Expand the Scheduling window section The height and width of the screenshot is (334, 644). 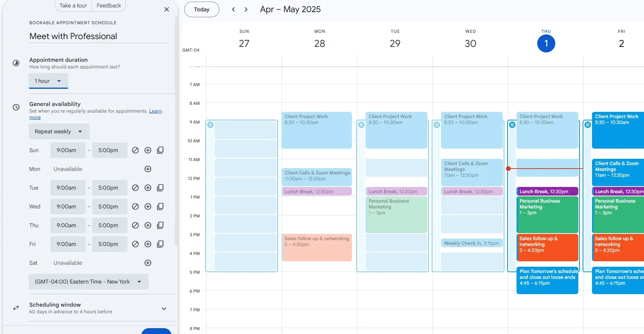pyautogui.click(x=164, y=308)
